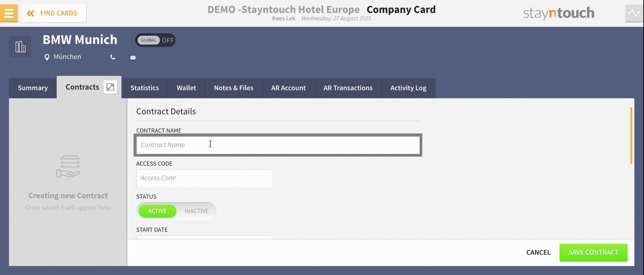Expand contracts with the popout icon
The height and width of the screenshot is (275, 644).
pos(110,87)
